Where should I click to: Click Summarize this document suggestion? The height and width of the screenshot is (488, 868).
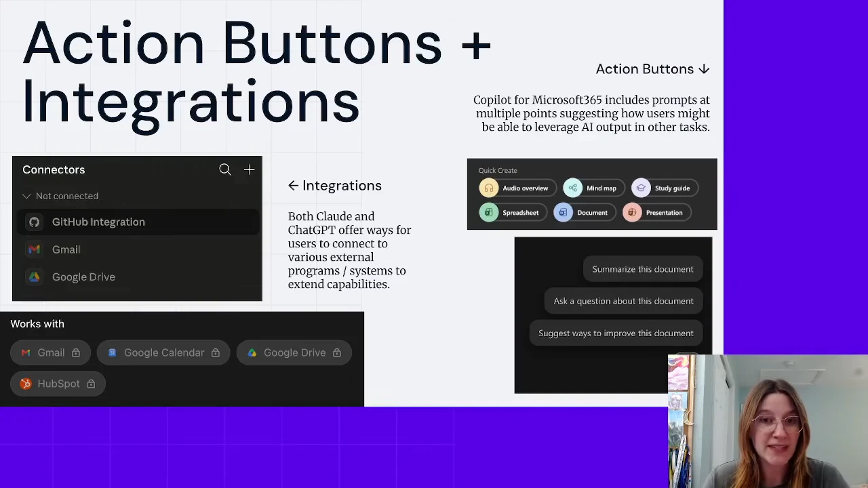coord(643,269)
